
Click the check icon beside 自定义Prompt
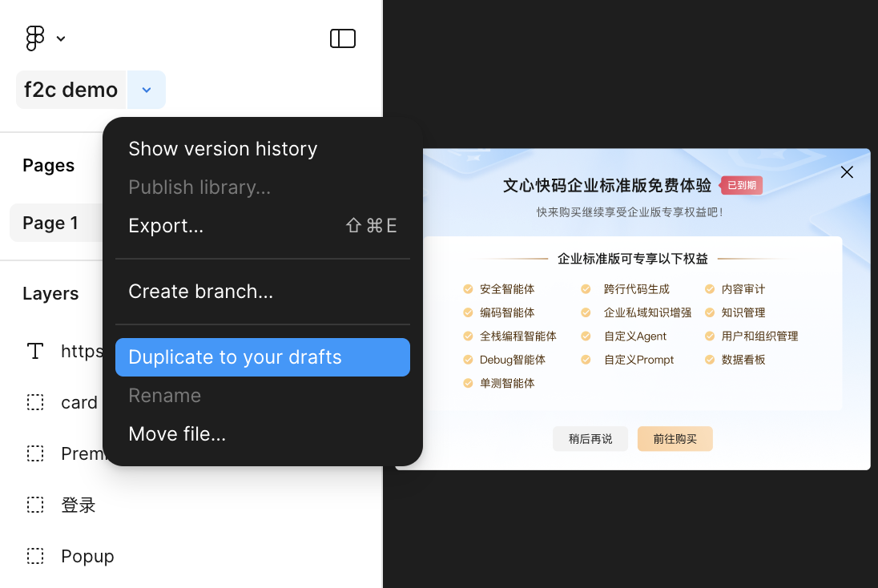(586, 360)
